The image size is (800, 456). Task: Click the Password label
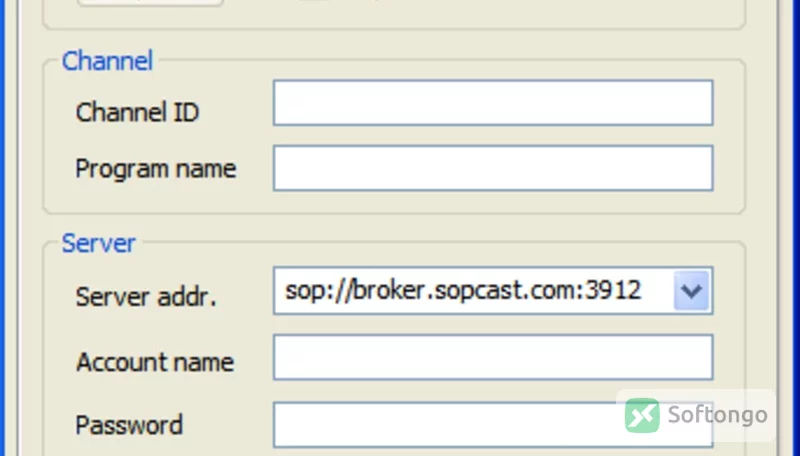coord(129,424)
